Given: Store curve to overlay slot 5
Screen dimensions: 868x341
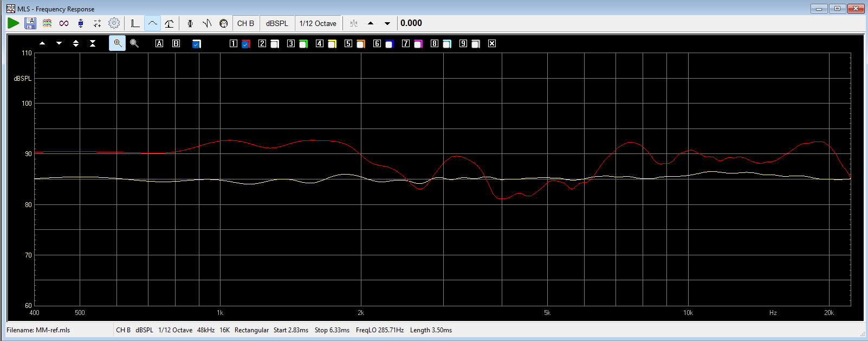Looking at the screenshot, I should 348,43.
